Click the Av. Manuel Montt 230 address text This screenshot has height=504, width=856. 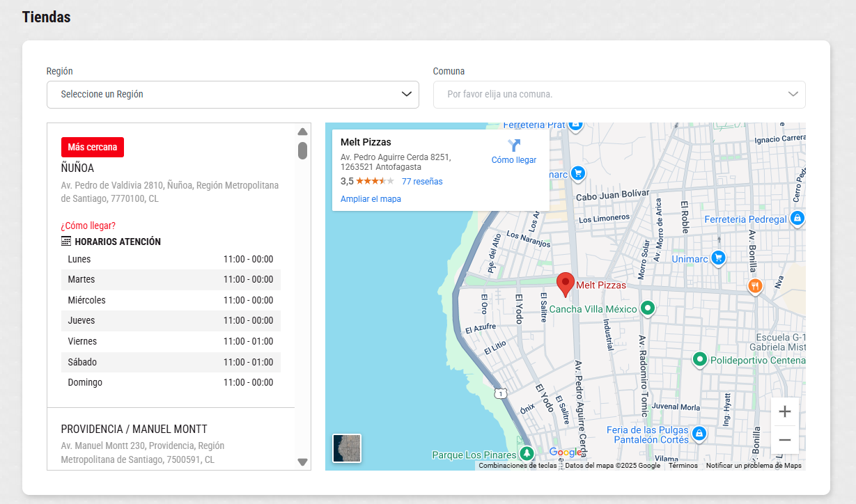(x=143, y=452)
